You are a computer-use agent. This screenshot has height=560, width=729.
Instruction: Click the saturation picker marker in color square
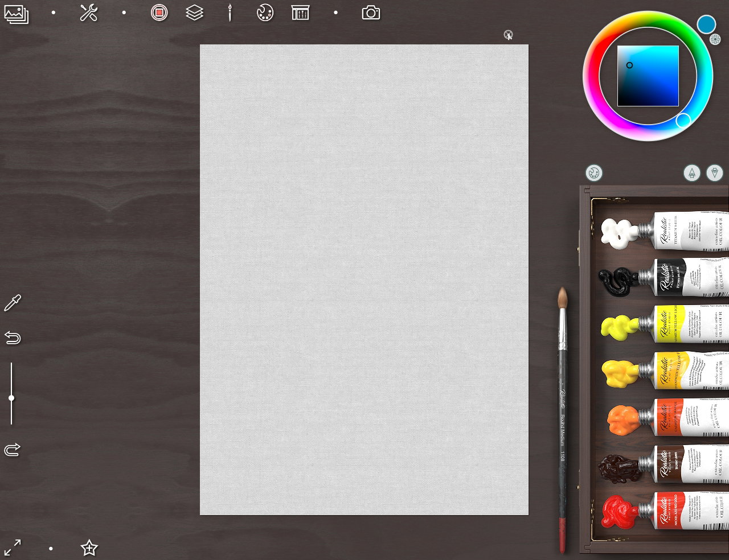click(629, 65)
